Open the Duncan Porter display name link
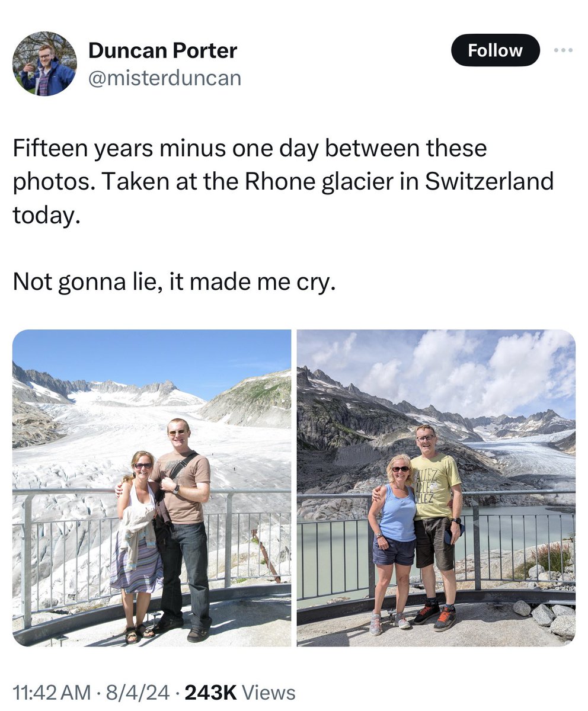This screenshot has width=588, height=711. 162,51
